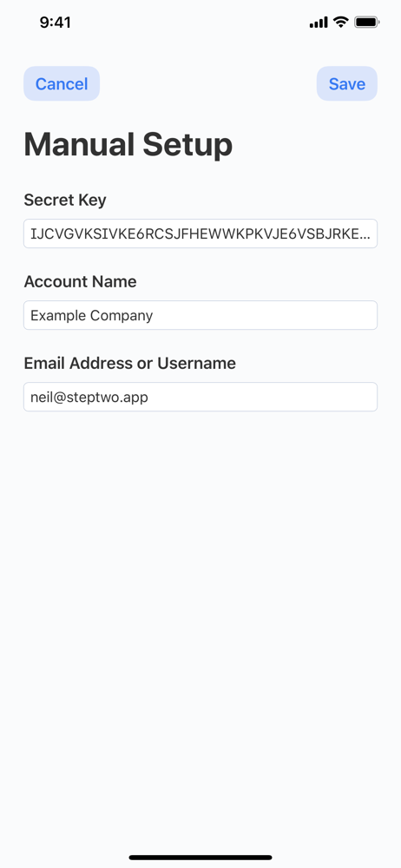Edit the Email Address or Username field
The image size is (401, 868).
click(x=200, y=397)
